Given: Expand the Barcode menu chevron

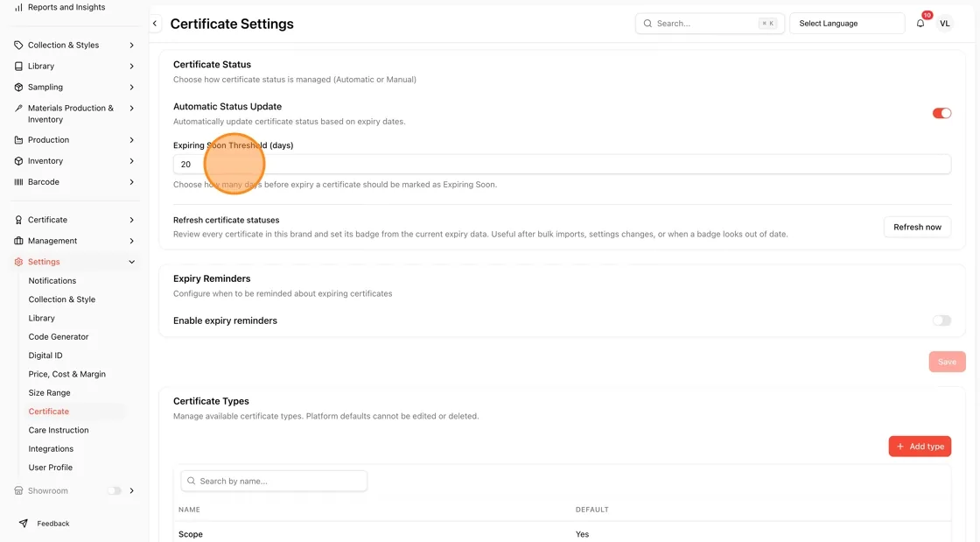Looking at the screenshot, I should point(132,182).
